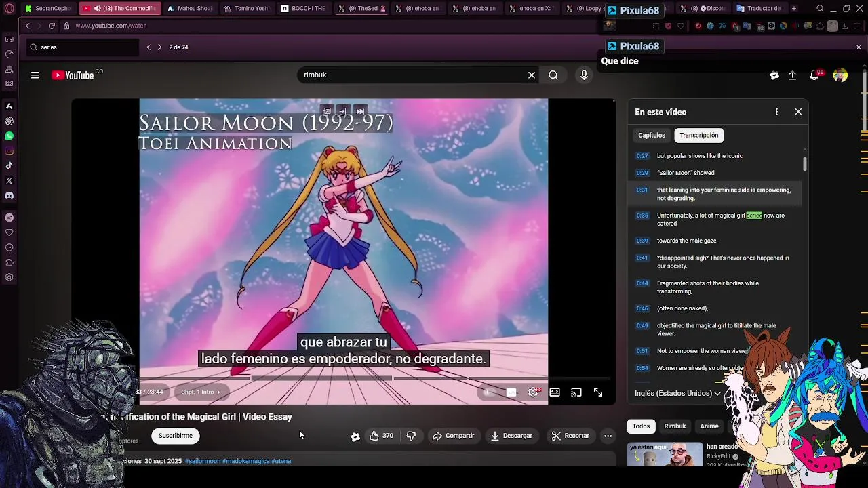Open the YouTube guide hamburger menu

[x=35, y=75]
